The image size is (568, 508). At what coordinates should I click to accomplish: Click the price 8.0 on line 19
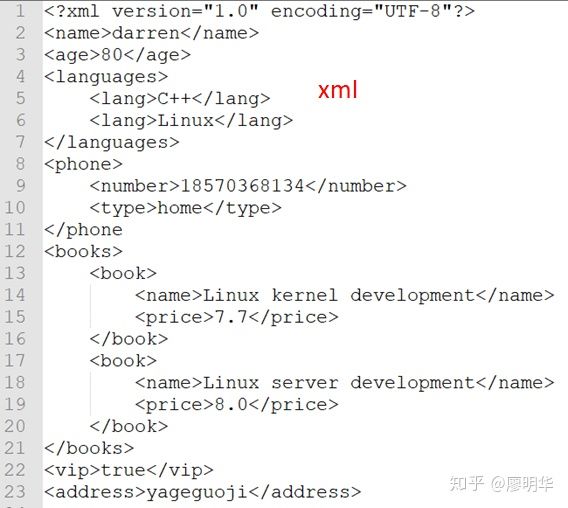tap(231, 404)
